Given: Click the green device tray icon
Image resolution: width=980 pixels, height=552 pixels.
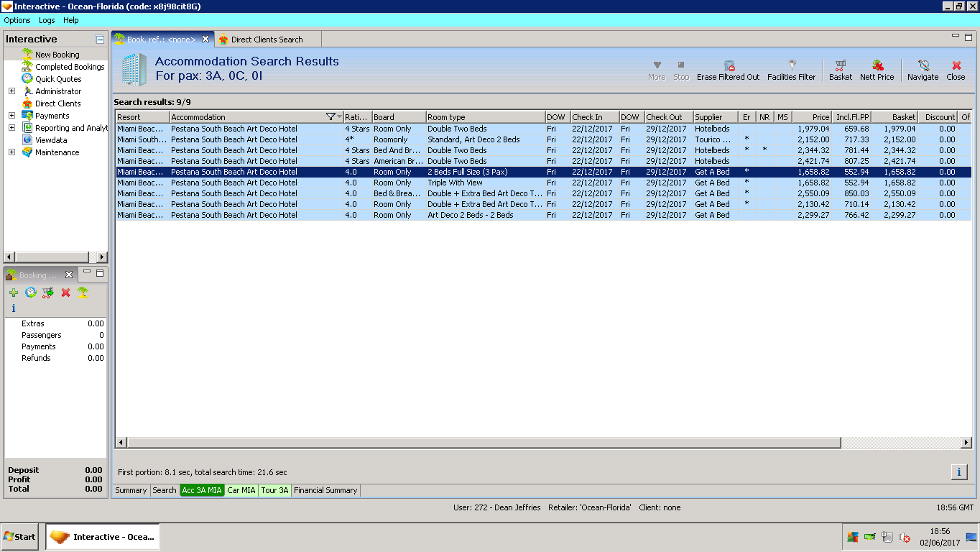Looking at the screenshot, I should click(x=870, y=537).
